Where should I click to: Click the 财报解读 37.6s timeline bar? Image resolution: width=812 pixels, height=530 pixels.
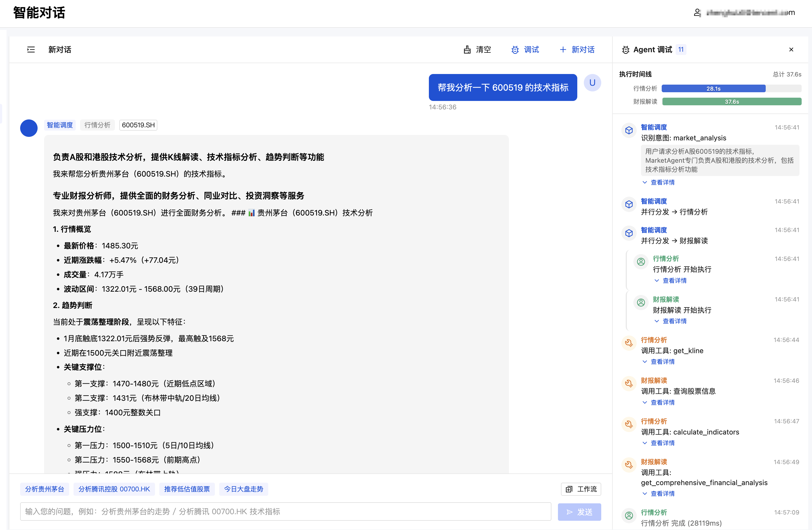click(x=732, y=101)
